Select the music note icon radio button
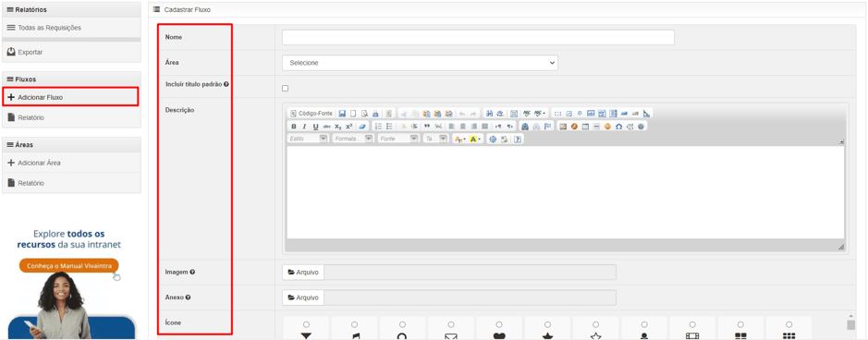Screen dimensions: 868x340 pos(354,324)
